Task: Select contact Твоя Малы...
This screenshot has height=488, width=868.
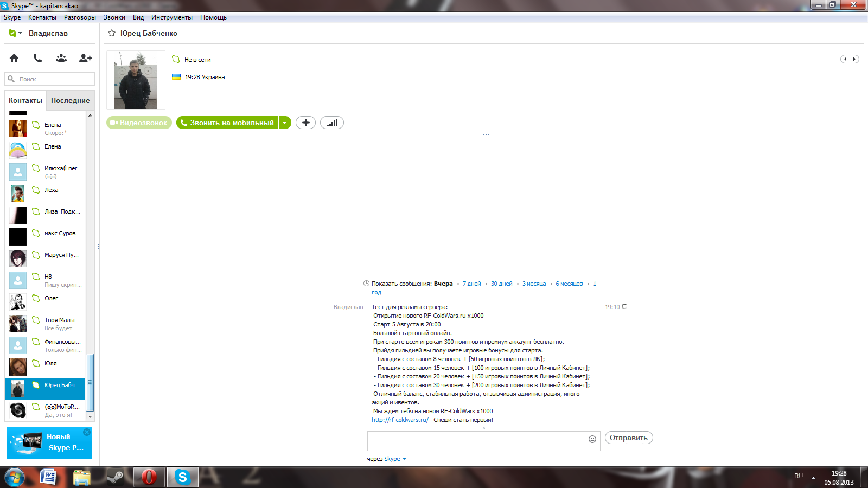Action: click(x=45, y=324)
